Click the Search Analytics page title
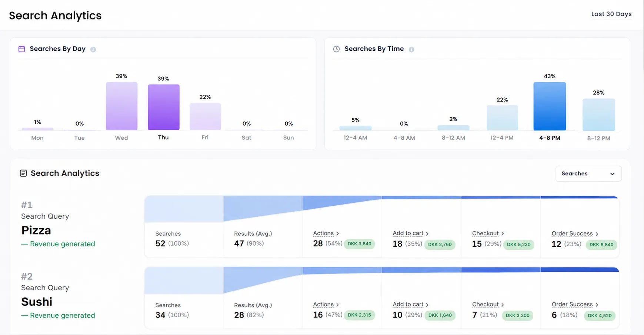This screenshot has width=644, height=335. coord(55,16)
